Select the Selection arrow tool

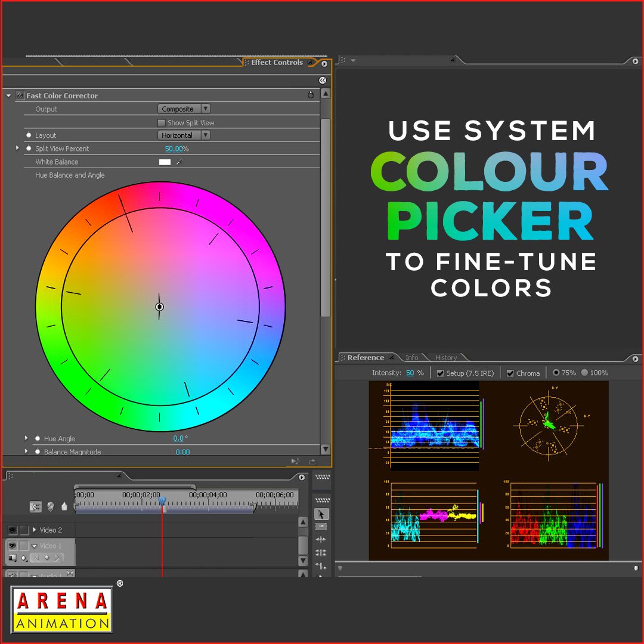321,514
